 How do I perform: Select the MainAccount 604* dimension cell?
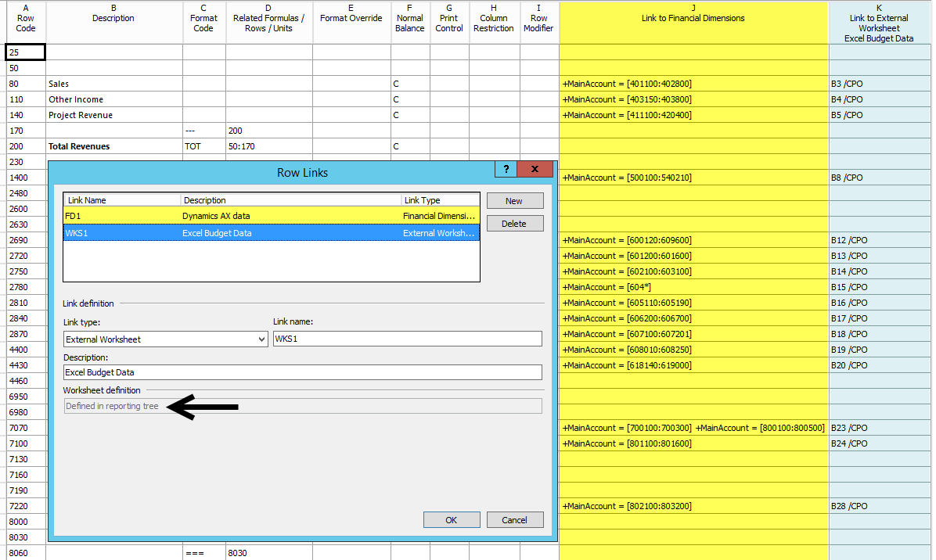(x=693, y=287)
